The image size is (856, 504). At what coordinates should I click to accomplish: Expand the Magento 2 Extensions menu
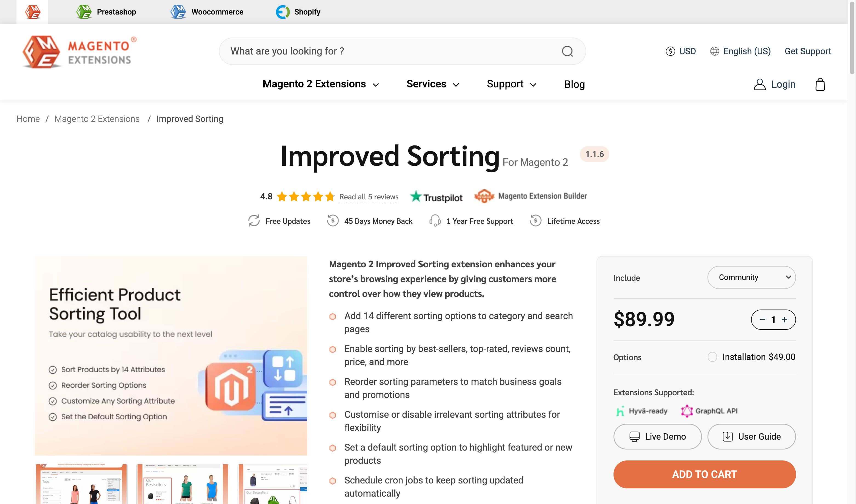point(314,84)
